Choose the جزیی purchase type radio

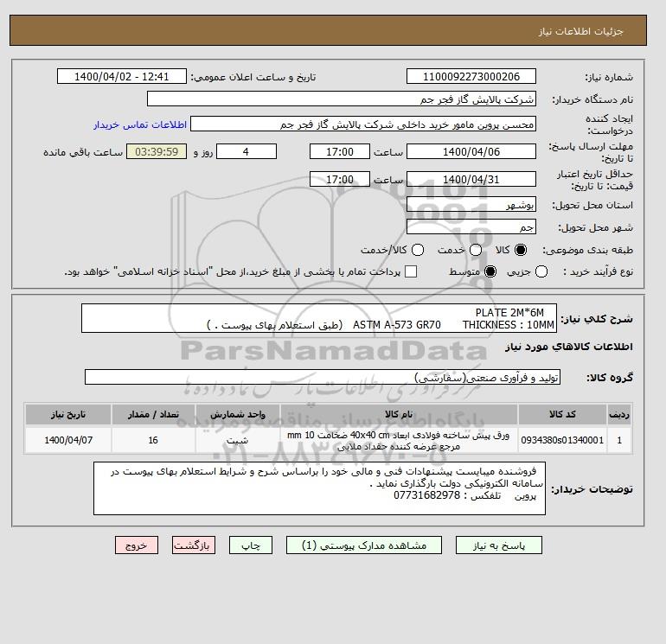(541, 271)
